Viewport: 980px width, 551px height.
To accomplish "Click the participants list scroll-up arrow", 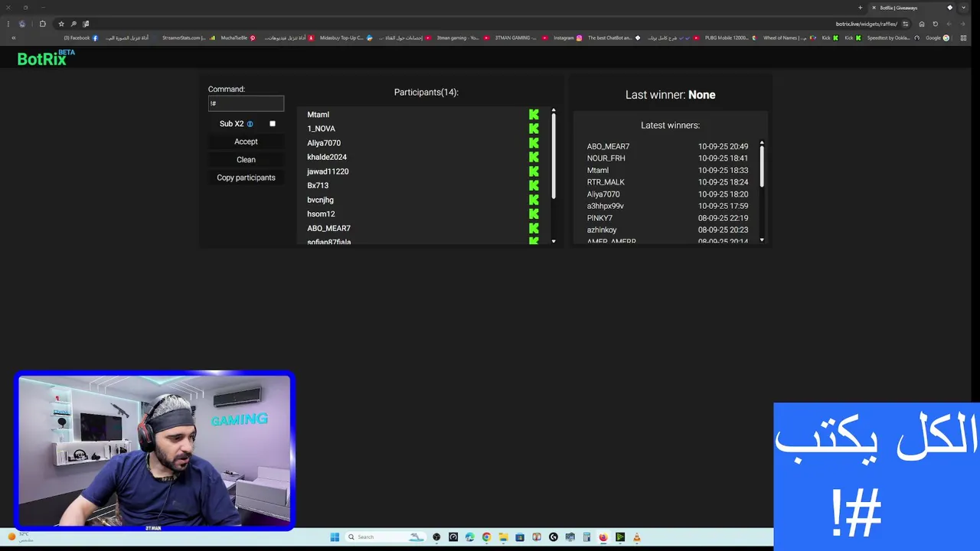I will [554, 110].
